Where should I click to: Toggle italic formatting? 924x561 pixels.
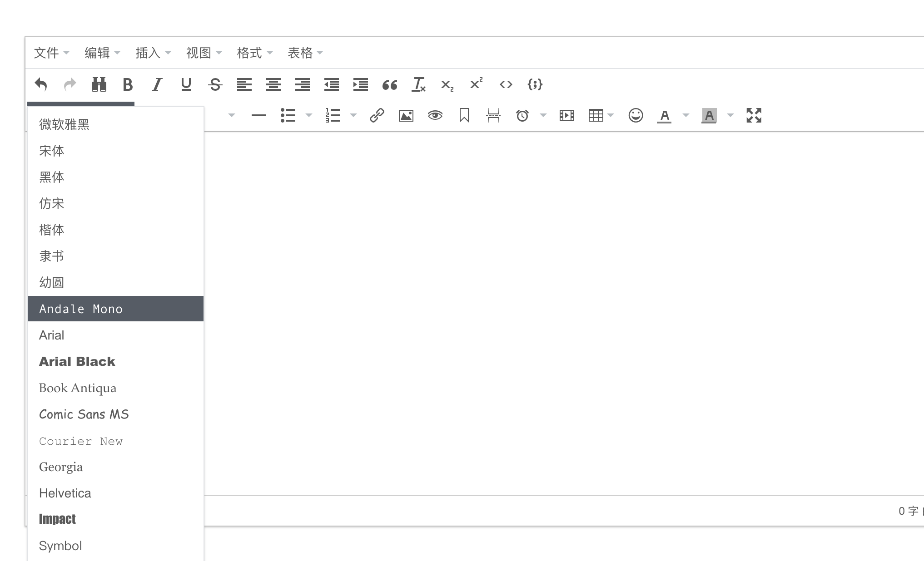pos(157,84)
